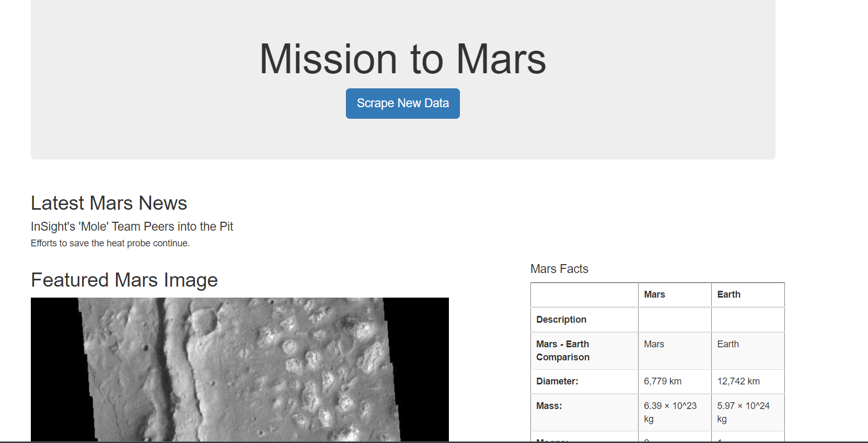
Task: Click the Mission to Mars page title
Action: tap(402, 59)
